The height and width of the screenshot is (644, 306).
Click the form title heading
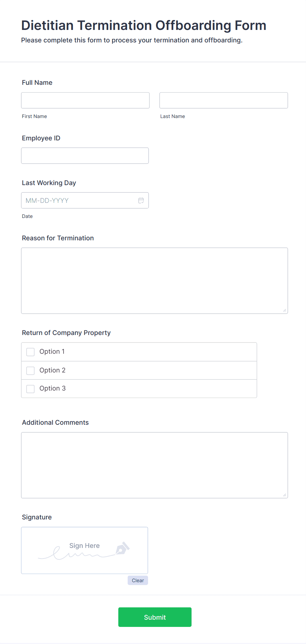click(x=144, y=25)
